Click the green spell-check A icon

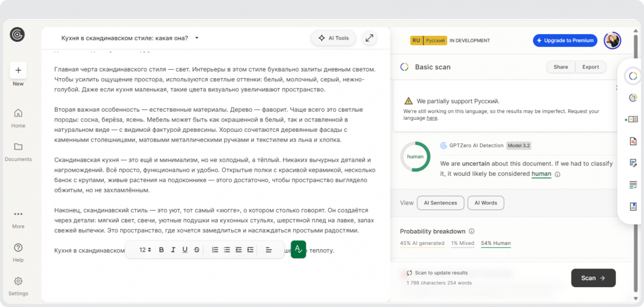click(298, 249)
